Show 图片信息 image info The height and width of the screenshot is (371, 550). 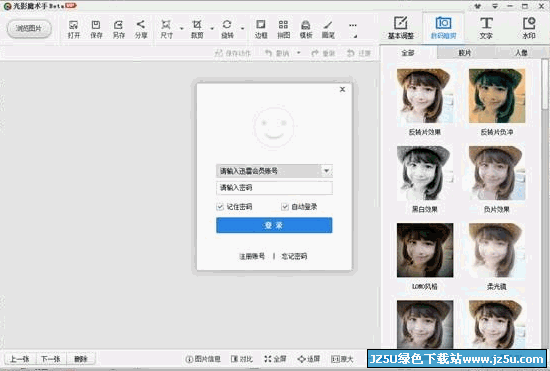(x=203, y=359)
